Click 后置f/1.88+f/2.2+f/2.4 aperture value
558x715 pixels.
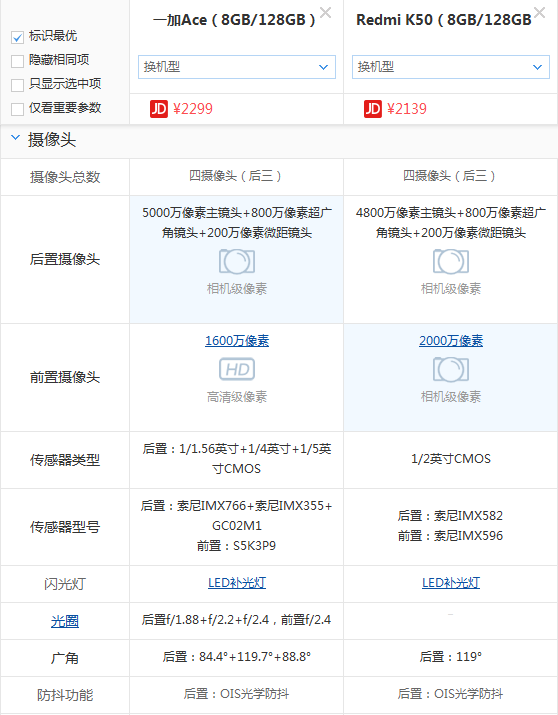tap(237, 620)
